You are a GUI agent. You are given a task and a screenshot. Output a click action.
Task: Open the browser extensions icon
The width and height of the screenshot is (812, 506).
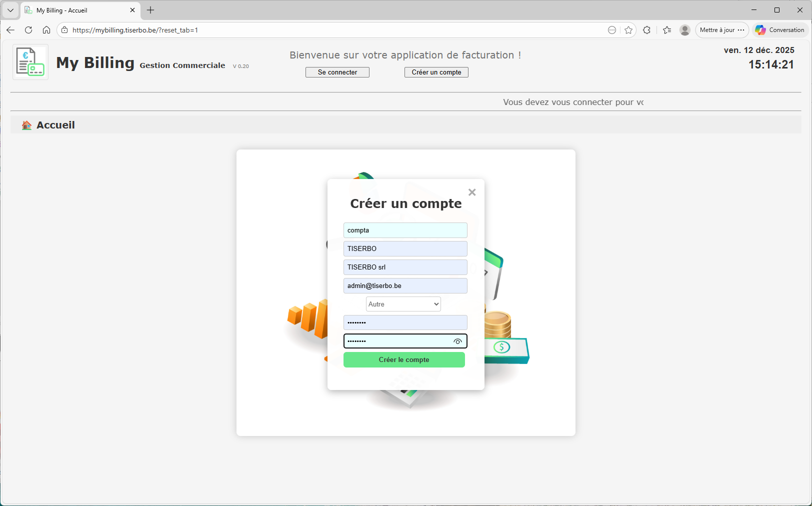click(647, 30)
